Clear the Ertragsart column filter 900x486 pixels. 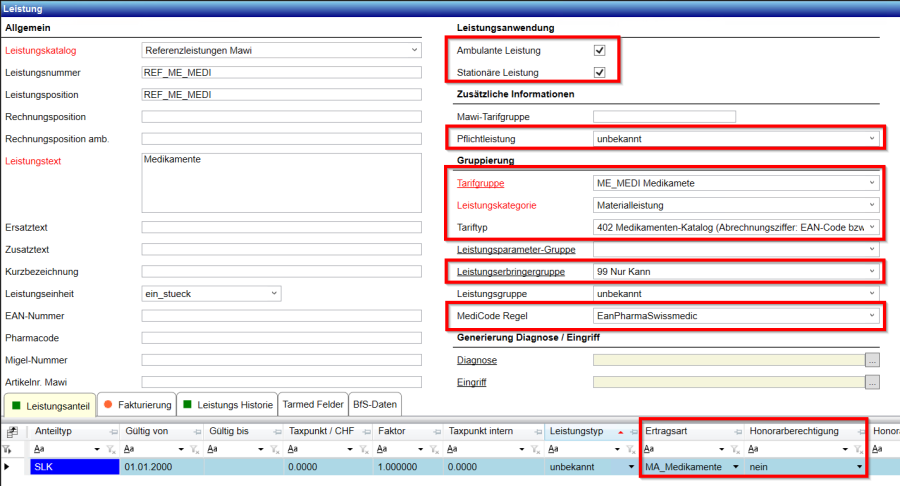pos(735,449)
